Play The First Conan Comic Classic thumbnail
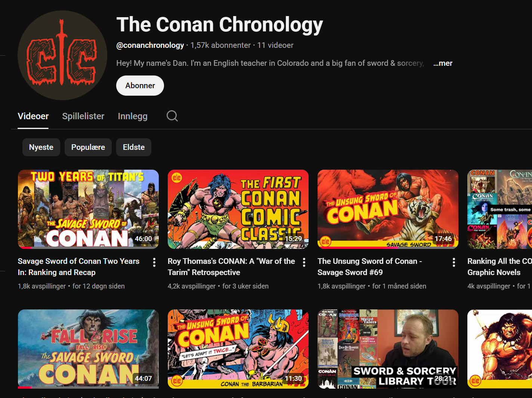 (x=238, y=209)
